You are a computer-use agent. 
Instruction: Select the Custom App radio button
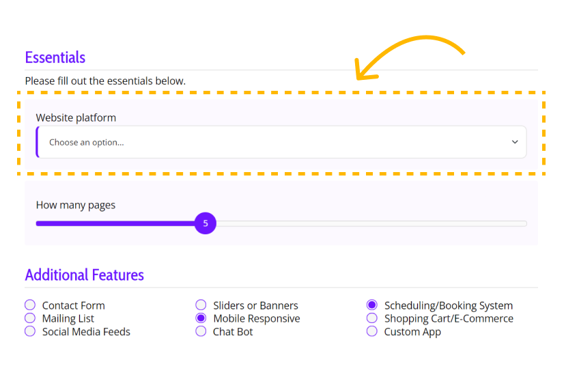click(372, 331)
